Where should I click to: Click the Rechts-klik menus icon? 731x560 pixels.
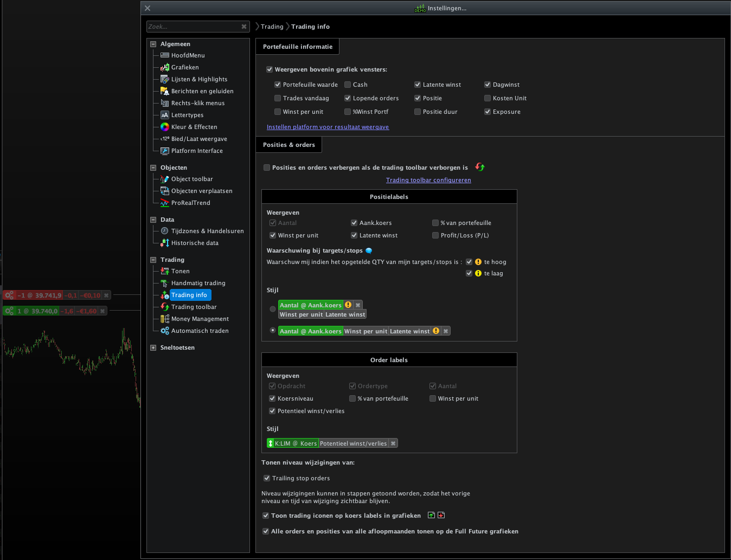[165, 103]
